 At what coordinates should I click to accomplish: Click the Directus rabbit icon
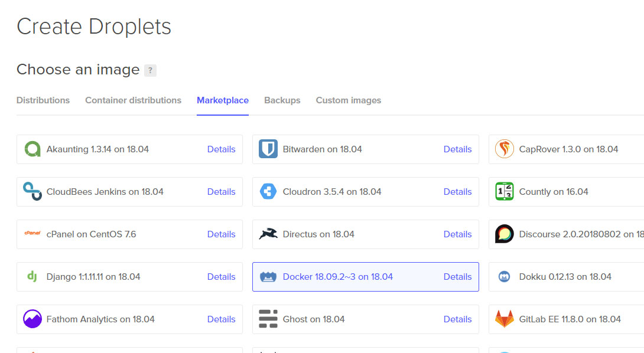click(x=268, y=234)
